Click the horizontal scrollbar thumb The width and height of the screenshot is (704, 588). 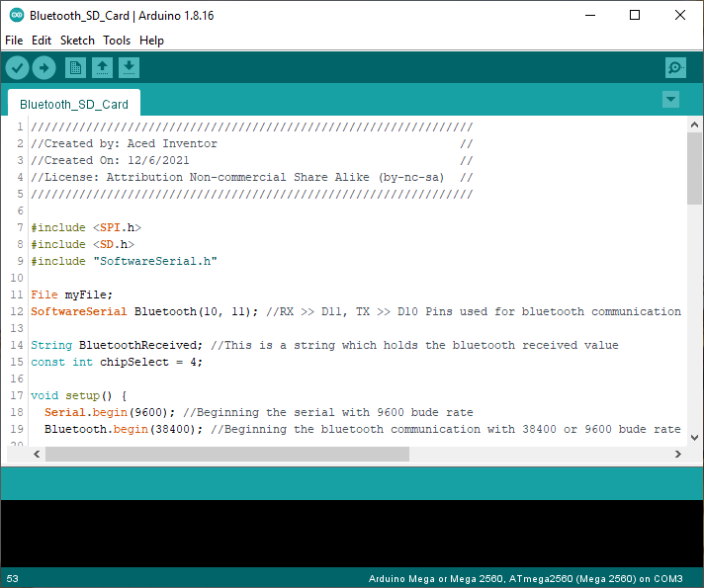[227, 455]
